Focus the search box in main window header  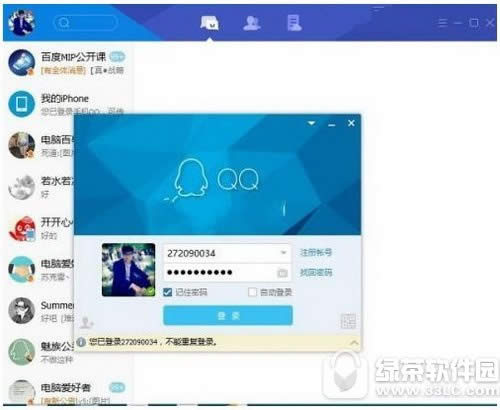(85, 23)
